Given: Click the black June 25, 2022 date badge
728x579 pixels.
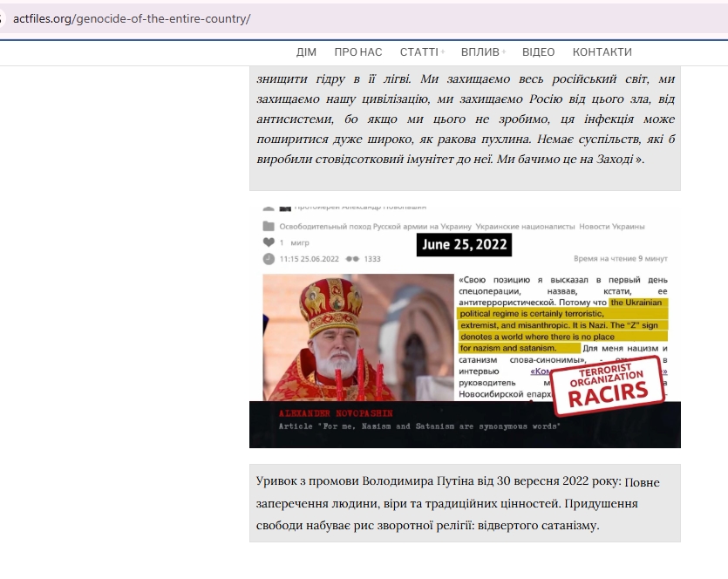Looking at the screenshot, I should (x=464, y=245).
